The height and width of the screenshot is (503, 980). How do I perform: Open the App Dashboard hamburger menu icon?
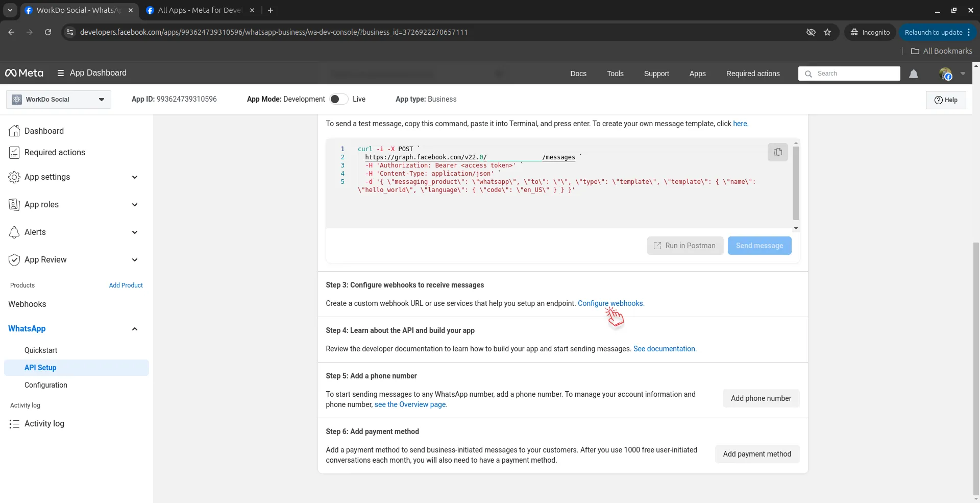point(61,73)
